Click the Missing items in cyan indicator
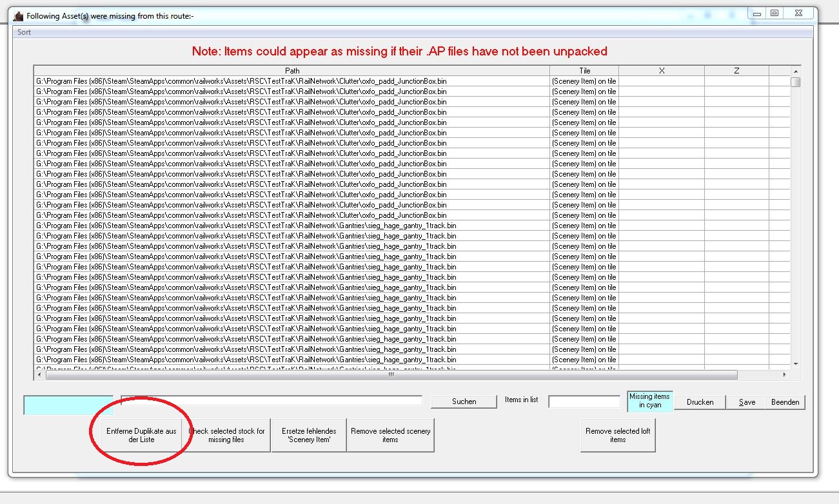The height and width of the screenshot is (504, 839). (x=650, y=401)
